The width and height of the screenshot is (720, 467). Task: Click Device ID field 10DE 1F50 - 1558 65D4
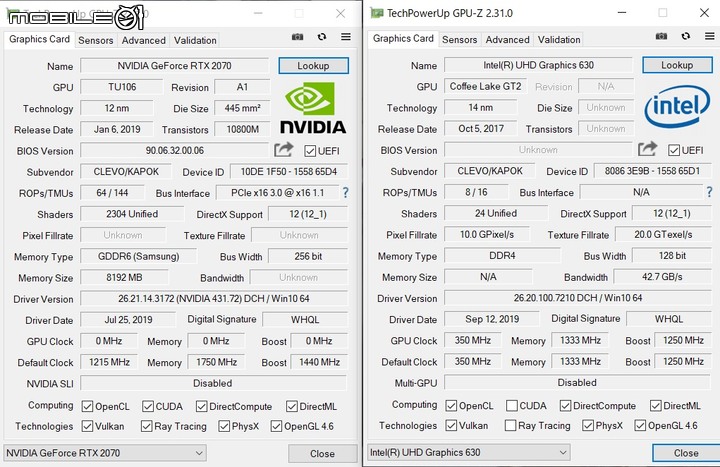289,172
